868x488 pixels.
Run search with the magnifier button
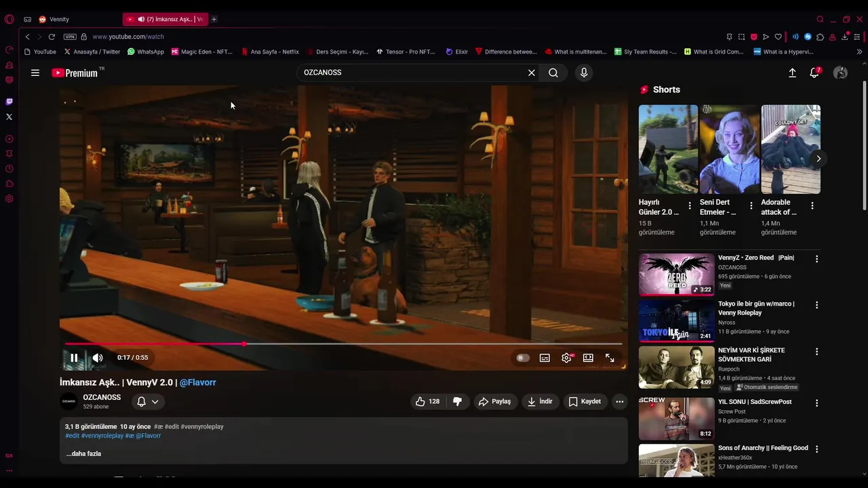[x=553, y=73]
